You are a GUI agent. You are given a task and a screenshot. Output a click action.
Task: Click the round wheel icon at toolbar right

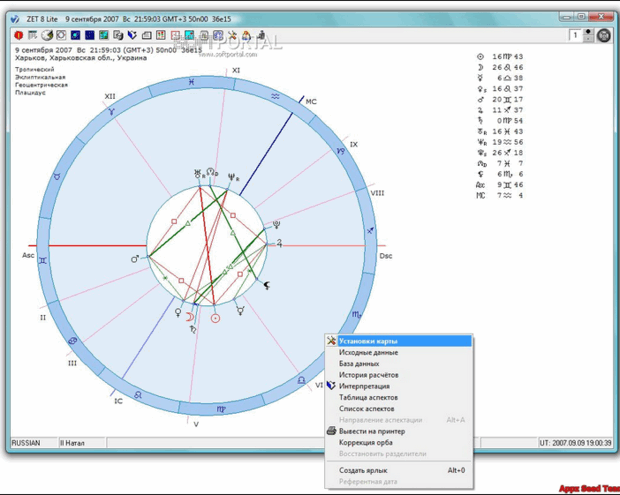(x=603, y=36)
